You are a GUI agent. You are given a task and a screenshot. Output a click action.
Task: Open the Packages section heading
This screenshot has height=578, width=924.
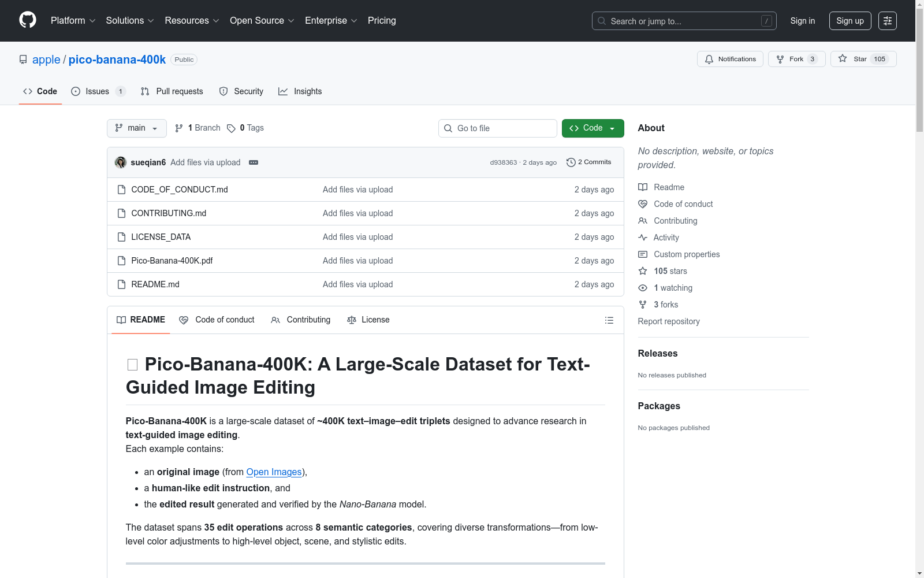[659, 406]
